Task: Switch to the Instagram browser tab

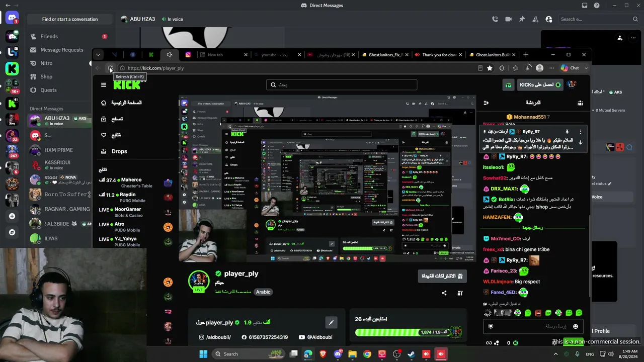Action: click(188, 55)
